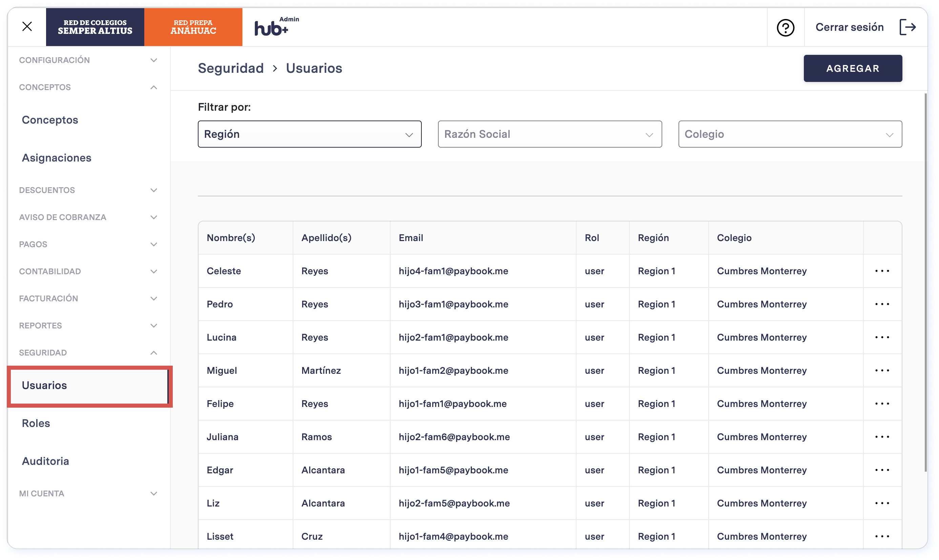
Task: Open row options for Pedro Reyes
Action: point(882,304)
